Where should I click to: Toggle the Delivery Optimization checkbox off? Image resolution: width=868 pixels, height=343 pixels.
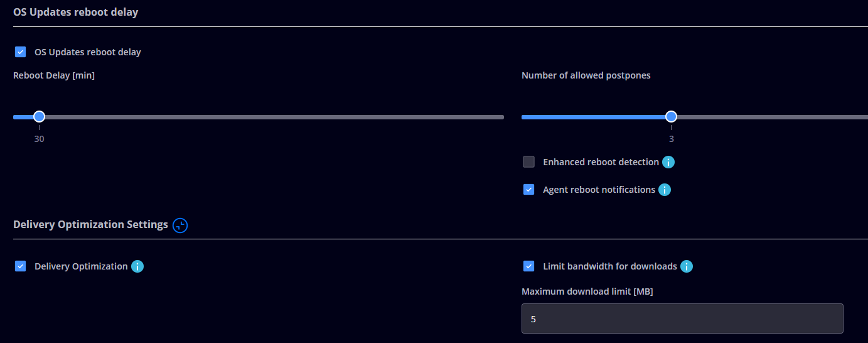click(x=21, y=266)
